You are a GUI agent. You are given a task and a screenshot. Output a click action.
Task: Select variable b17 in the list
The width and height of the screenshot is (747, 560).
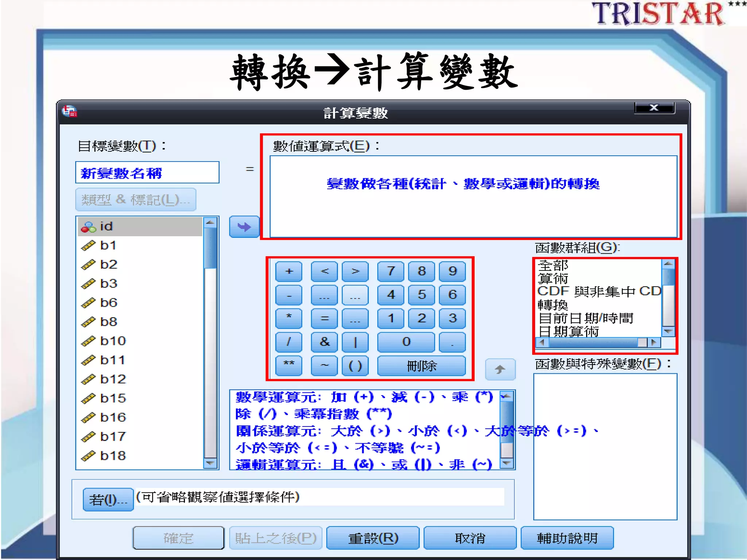click(x=140, y=436)
